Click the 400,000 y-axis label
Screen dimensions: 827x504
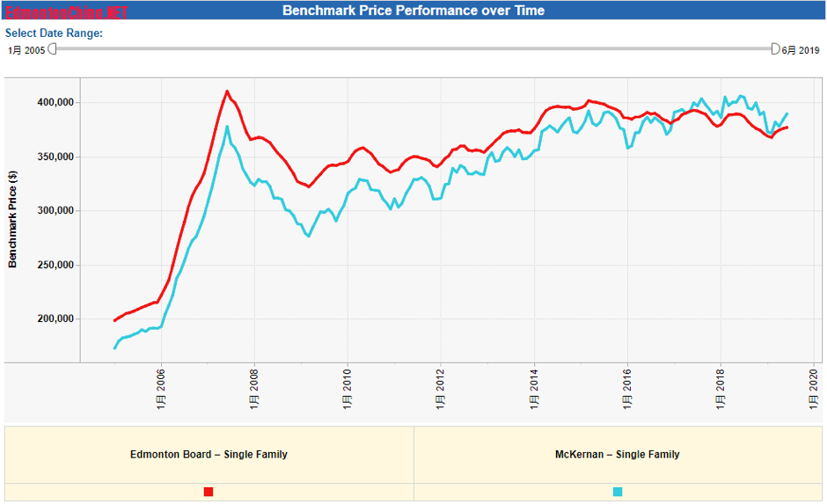pos(55,102)
